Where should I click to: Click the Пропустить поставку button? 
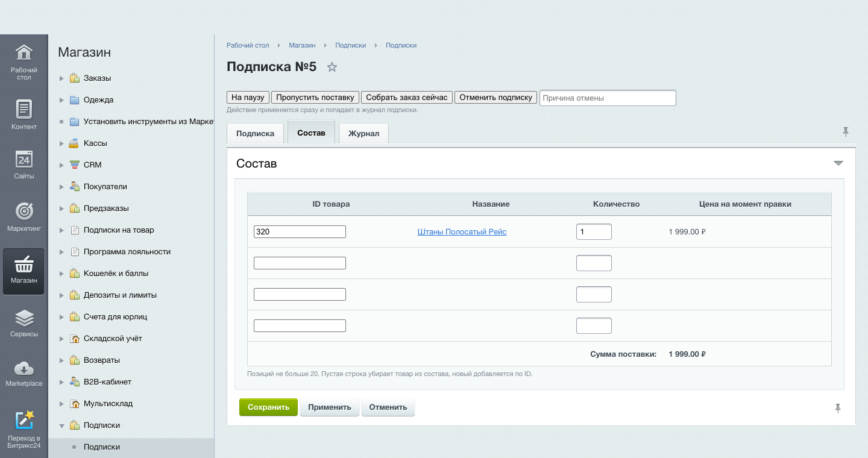[315, 98]
